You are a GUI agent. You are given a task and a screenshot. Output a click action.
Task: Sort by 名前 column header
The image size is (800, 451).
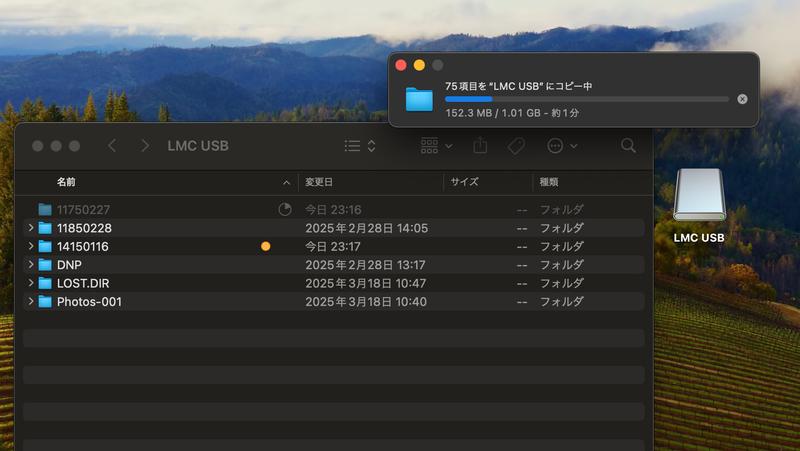click(66, 182)
